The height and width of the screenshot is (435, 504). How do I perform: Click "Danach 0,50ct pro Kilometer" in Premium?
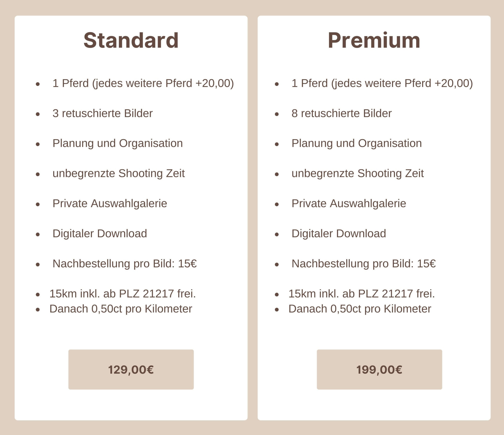(360, 309)
